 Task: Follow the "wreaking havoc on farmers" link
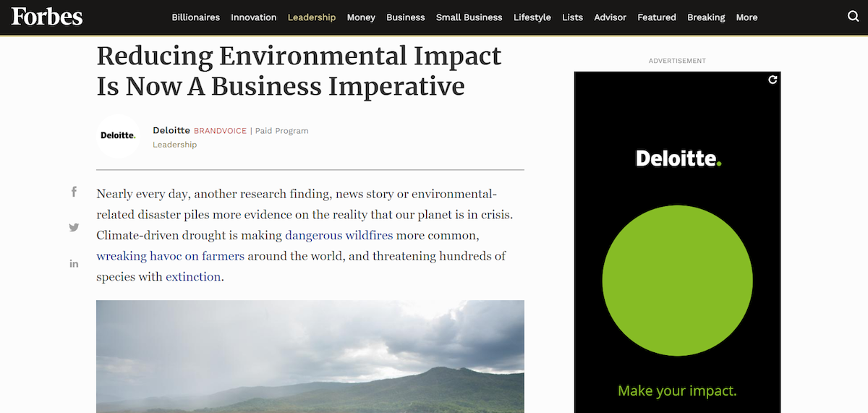(170, 256)
